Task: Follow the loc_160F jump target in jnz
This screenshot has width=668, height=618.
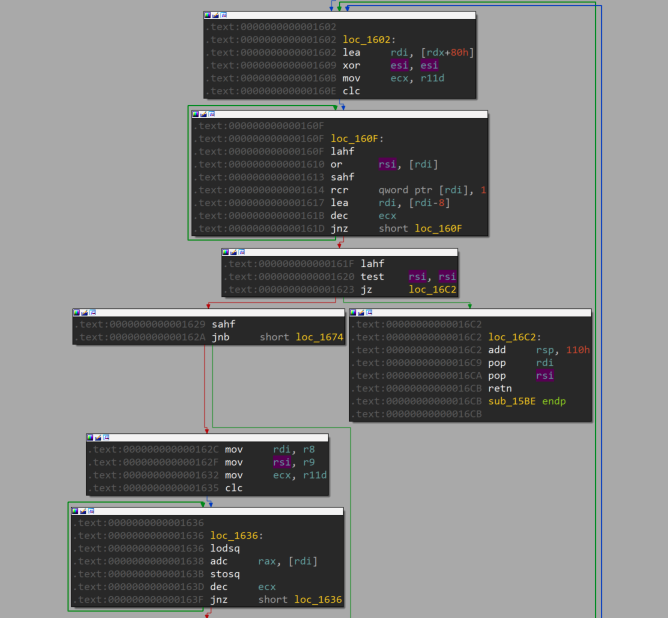Action: pyautogui.click(x=438, y=229)
